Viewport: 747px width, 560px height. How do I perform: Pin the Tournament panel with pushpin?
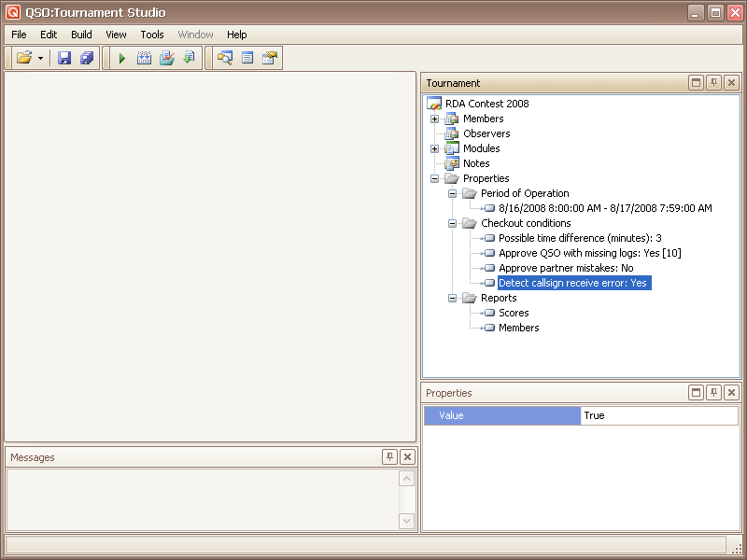point(713,83)
